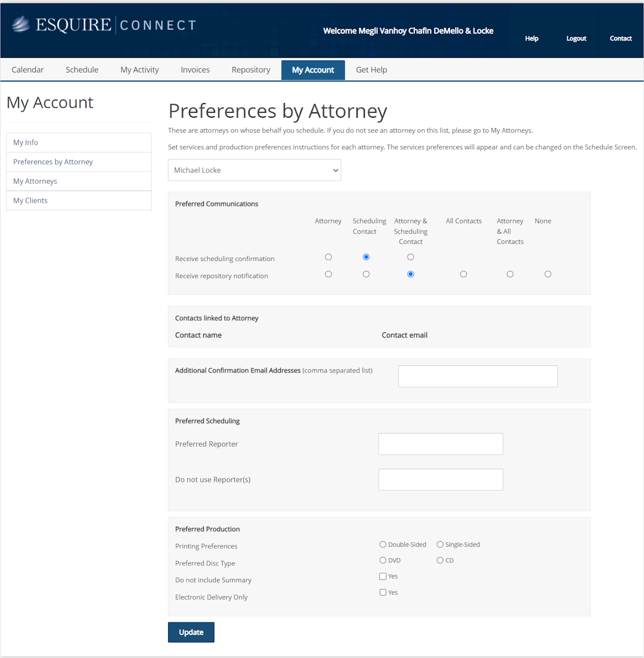
Task: Select My Clients in sidebar
Action: (30, 200)
